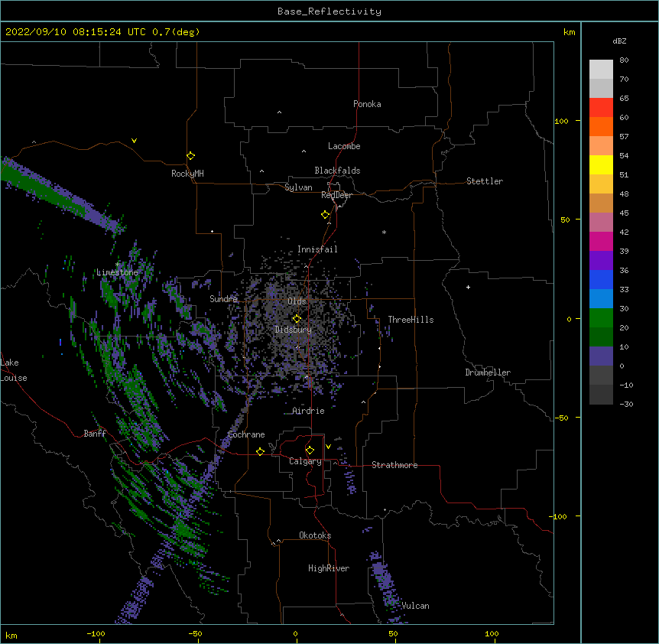The height and width of the screenshot is (644, 659).
Task: Select the orange 57-60 dBZ legend swatch
Action: click(601, 126)
